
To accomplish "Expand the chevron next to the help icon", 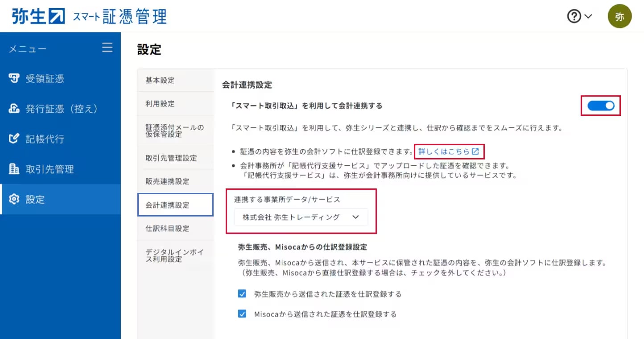I will coord(588,16).
